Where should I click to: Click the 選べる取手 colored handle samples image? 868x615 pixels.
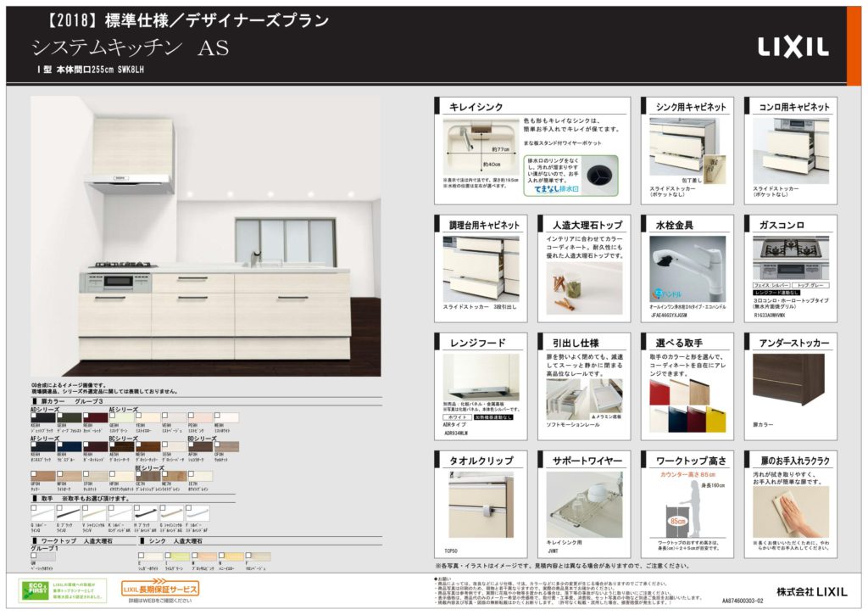pyautogui.click(x=687, y=405)
